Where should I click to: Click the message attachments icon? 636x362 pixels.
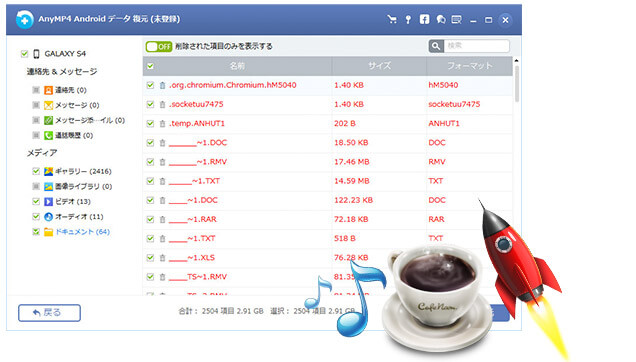pos(48,121)
